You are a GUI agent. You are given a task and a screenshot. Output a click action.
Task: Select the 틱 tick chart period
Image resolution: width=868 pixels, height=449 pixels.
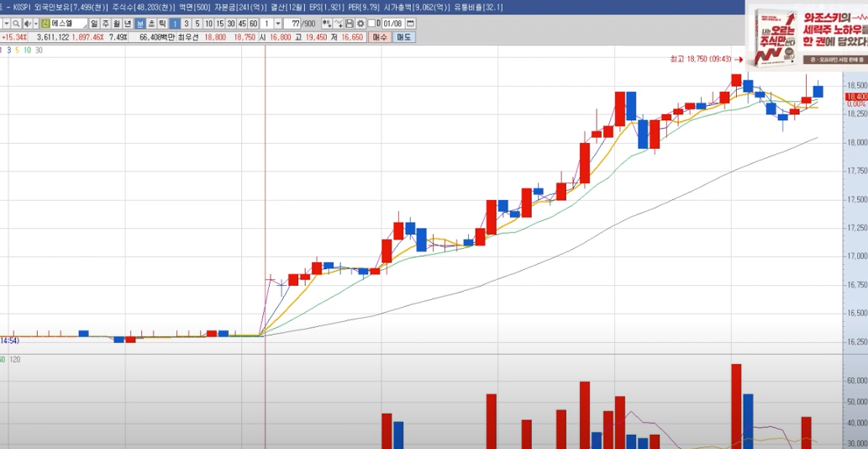pos(162,24)
